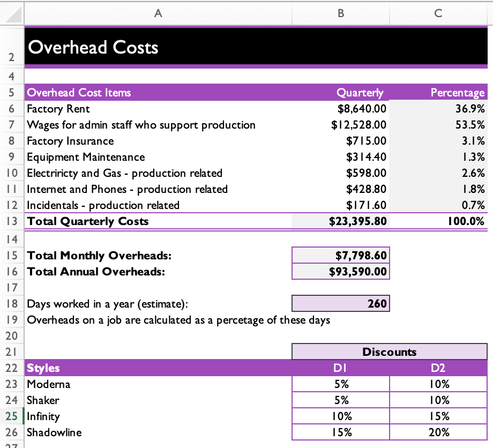Select the 36.9% percentage cell
Image resolution: width=493 pixels, height=448 pixels.
click(x=438, y=109)
